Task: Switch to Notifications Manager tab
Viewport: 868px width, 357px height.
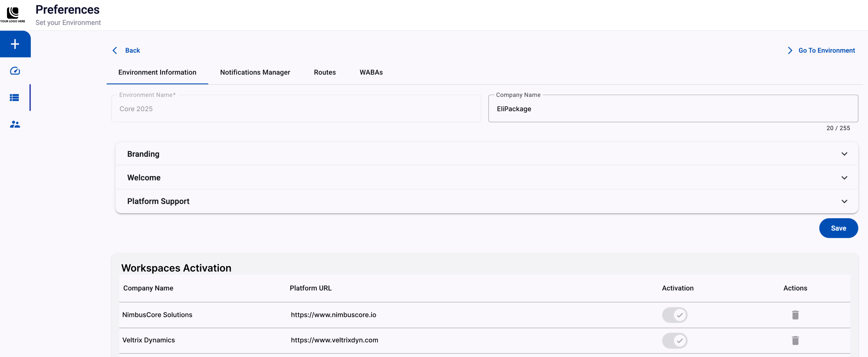Action: (x=255, y=73)
